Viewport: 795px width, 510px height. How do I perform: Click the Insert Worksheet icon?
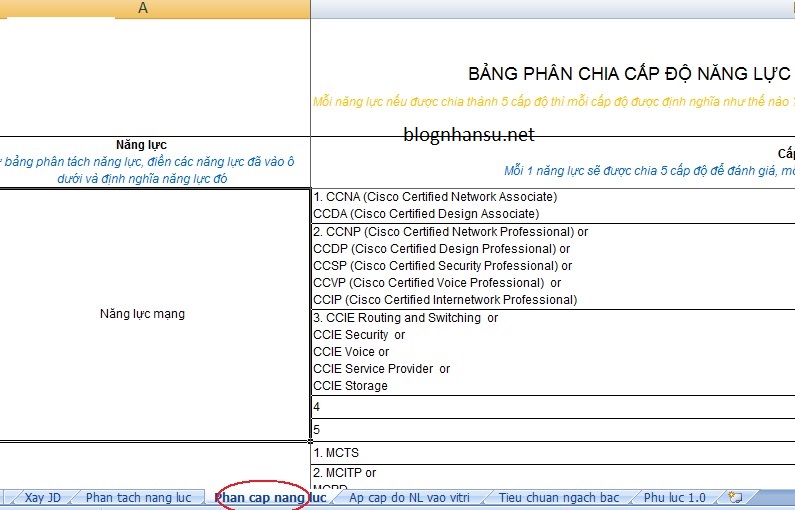(x=736, y=497)
